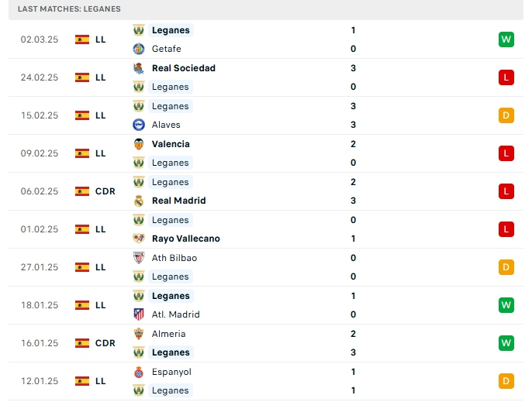Click the Almeria club crest icon
The width and height of the screenshot is (532, 402).
[138, 334]
